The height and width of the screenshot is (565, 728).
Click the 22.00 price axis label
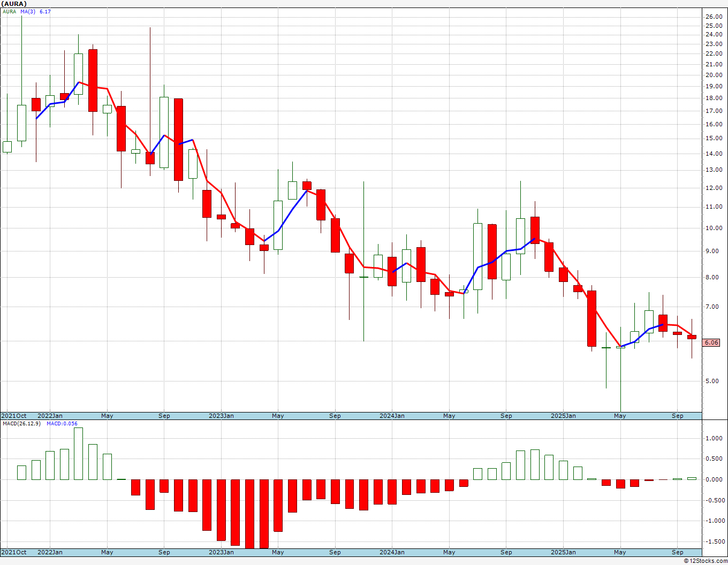tap(714, 54)
